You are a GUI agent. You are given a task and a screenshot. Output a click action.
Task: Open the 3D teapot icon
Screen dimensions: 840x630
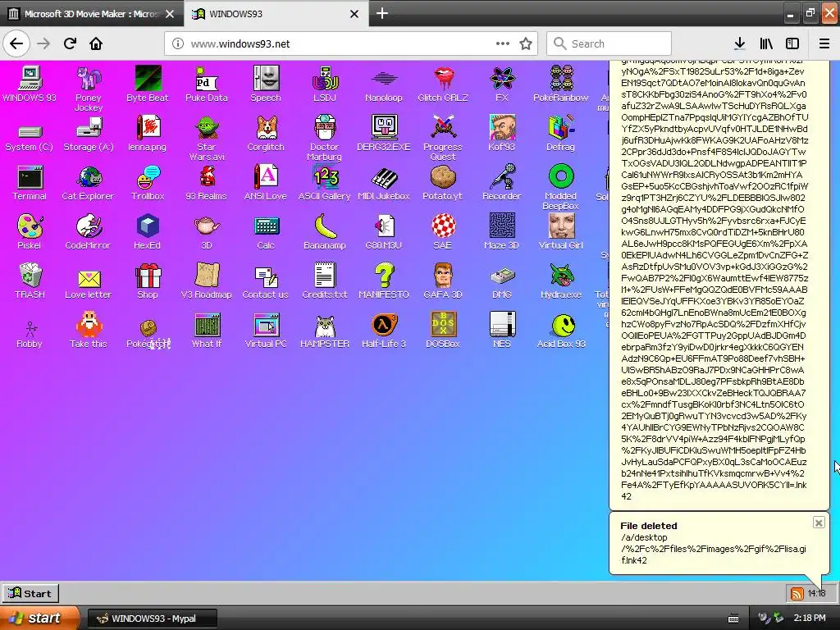tap(207, 226)
